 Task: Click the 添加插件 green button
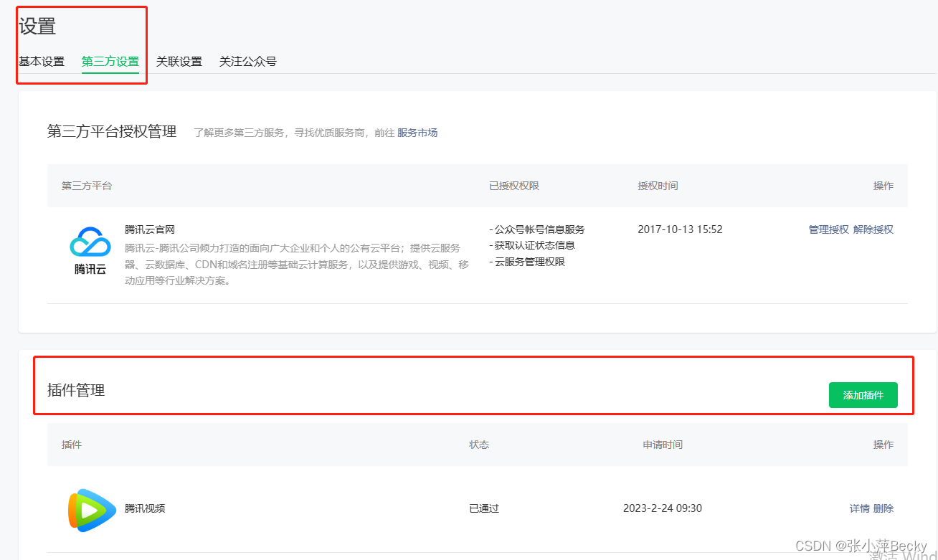point(863,395)
